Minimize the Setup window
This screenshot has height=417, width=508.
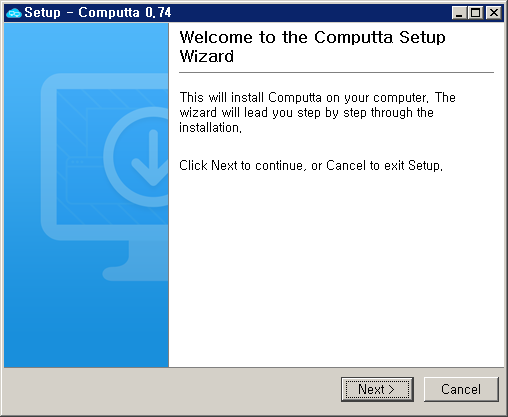point(459,13)
